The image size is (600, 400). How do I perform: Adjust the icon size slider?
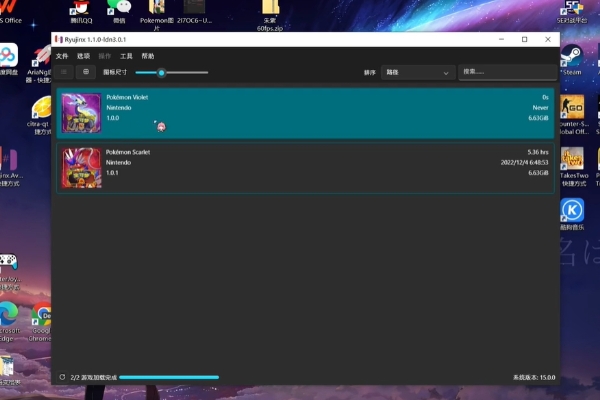coord(161,72)
